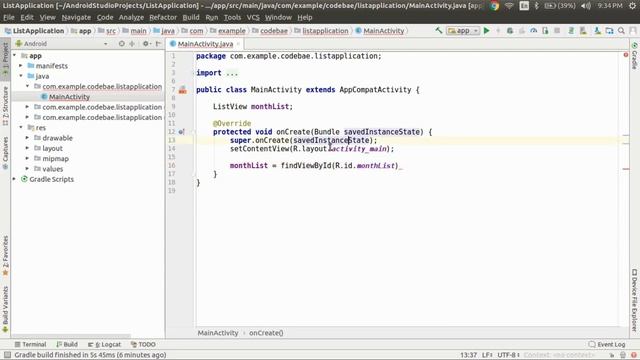Open the app run configuration dropdown
This screenshot has width=640, height=360.
click(462, 31)
